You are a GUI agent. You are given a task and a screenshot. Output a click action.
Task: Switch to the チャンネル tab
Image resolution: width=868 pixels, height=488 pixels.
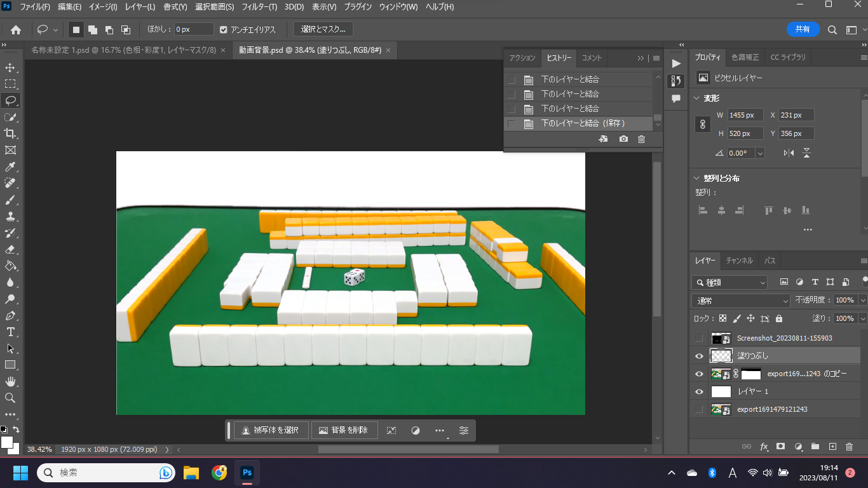coord(739,261)
